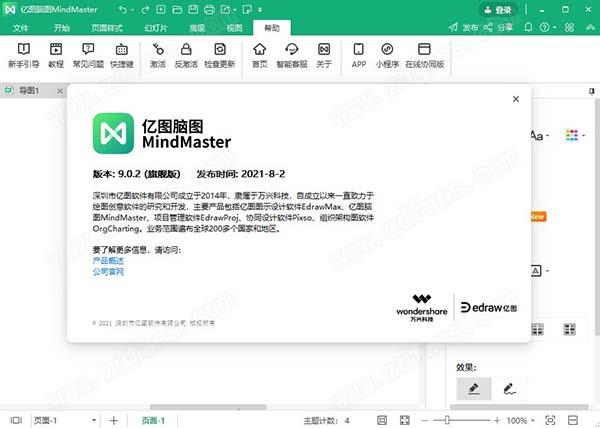Click the print icon in title bar

[x=209, y=10]
